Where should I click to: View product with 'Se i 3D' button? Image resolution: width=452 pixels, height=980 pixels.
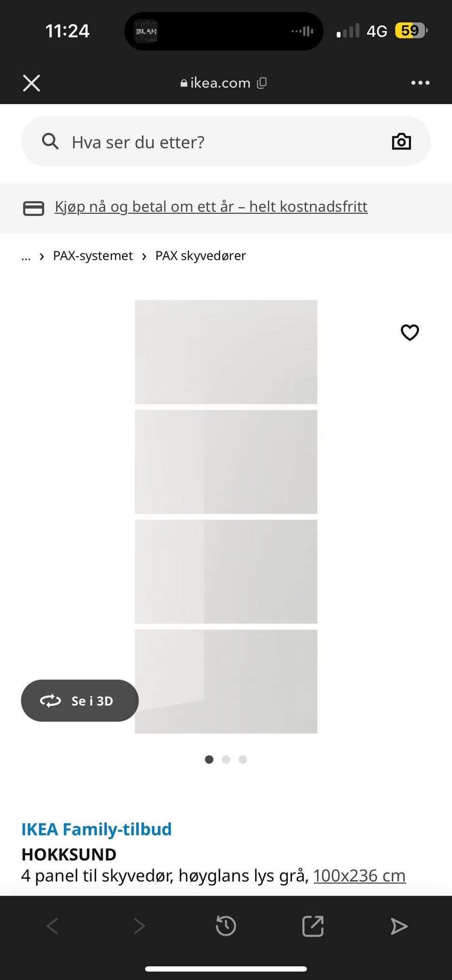click(x=80, y=700)
